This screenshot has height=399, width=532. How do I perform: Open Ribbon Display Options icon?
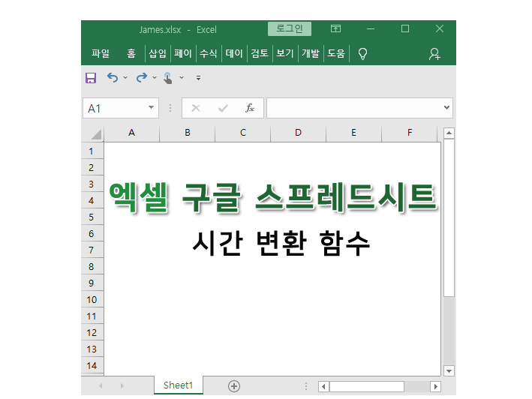pos(335,28)
